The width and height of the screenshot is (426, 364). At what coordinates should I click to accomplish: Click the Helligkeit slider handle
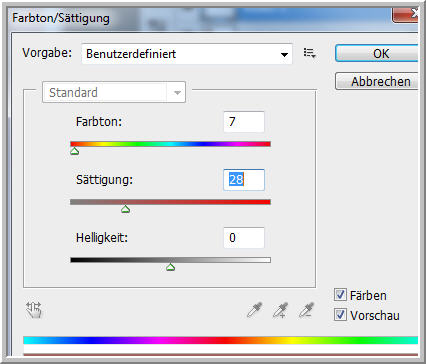(171, 267)
